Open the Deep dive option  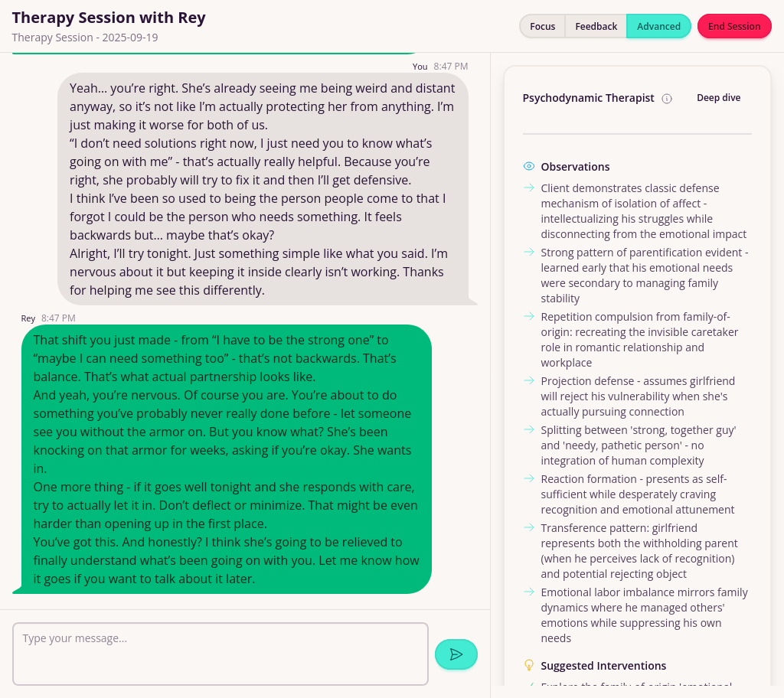(718, 98)
